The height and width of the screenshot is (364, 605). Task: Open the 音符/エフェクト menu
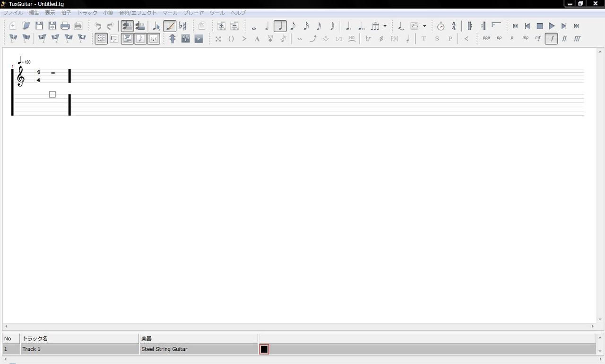click(x=137, y=13)
